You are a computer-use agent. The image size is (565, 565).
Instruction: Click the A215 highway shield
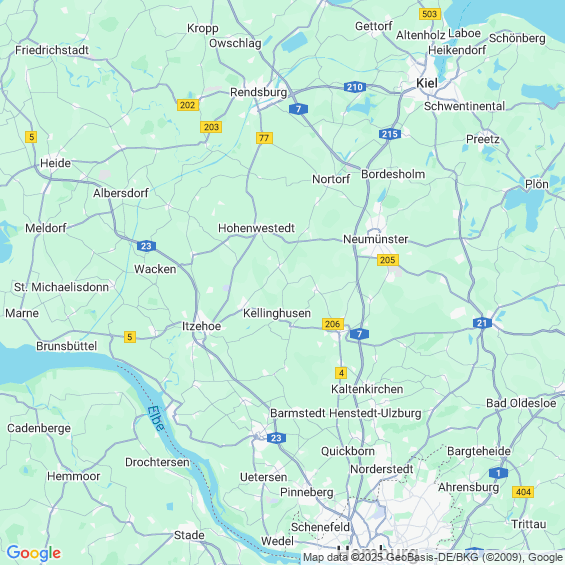pyautogui.click(x=390, y=134)
